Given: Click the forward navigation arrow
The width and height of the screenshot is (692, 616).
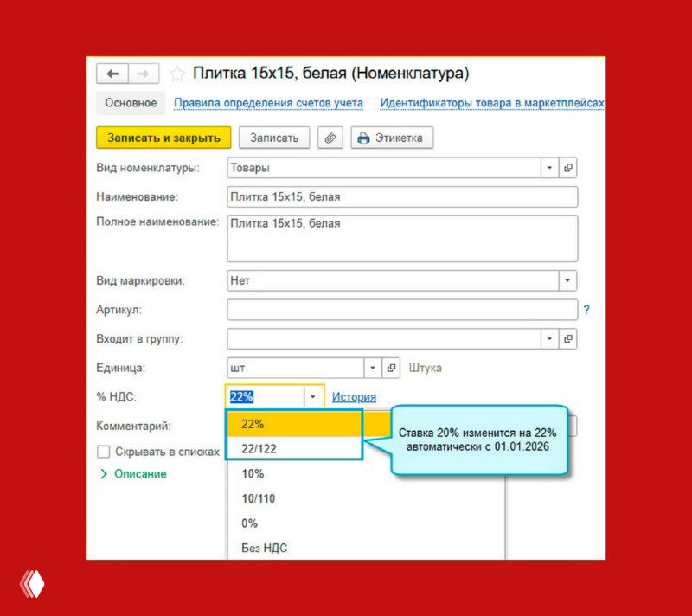Looking at the screenshot, I should [x=144, y=74].
